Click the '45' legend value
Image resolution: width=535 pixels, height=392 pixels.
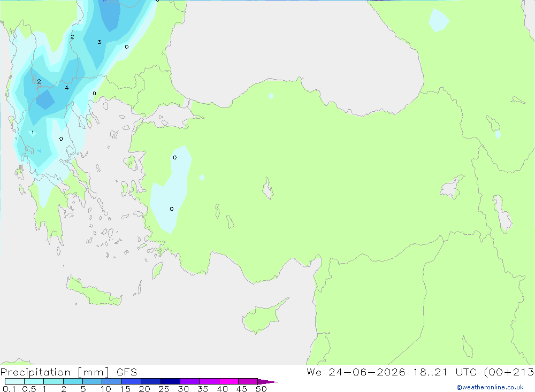coord(242,389)
